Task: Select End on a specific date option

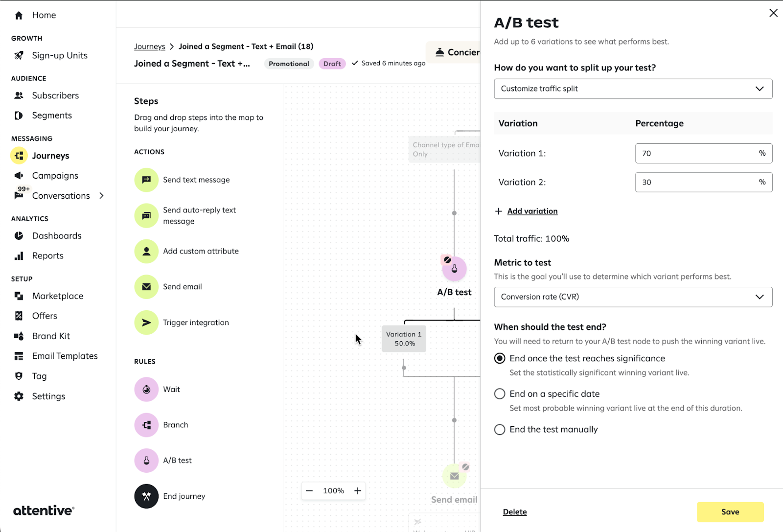Action: (x=500, y=394)
